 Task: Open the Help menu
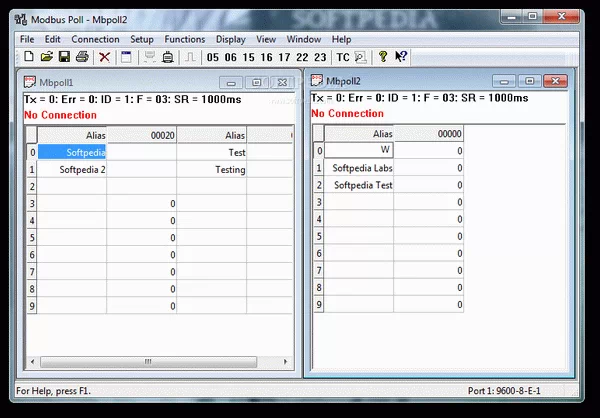point(341,39)
